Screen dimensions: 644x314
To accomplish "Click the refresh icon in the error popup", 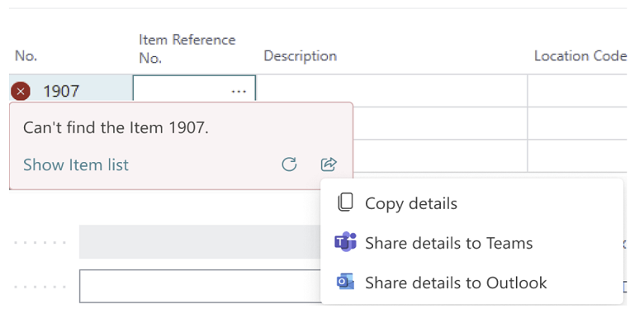I will tap(289, 164).
